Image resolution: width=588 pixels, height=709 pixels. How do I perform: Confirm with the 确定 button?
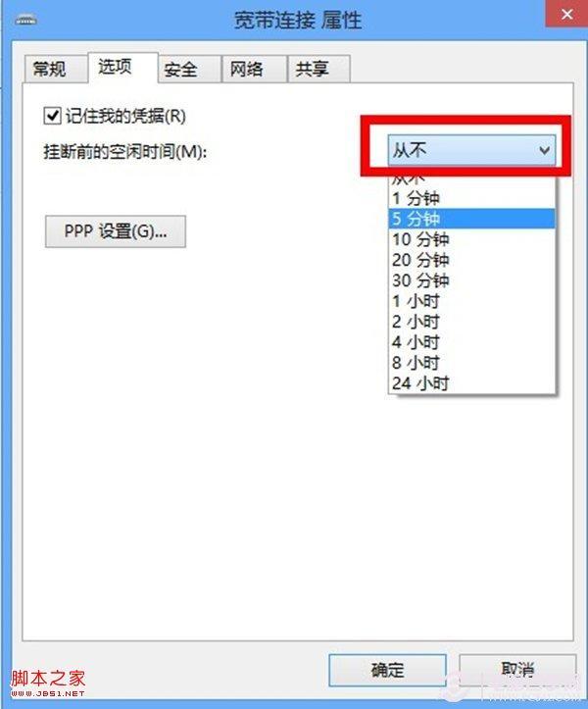[387, 670]
